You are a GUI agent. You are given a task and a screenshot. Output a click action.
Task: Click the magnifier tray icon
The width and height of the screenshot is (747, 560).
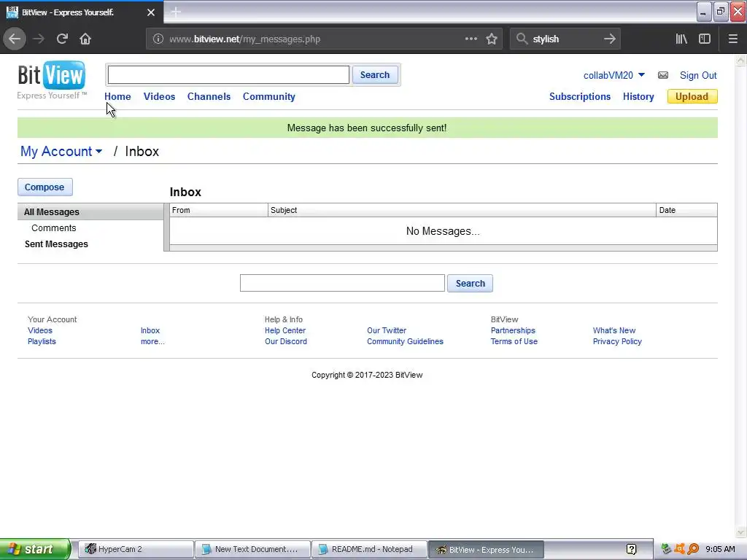(x=693, y=549)
